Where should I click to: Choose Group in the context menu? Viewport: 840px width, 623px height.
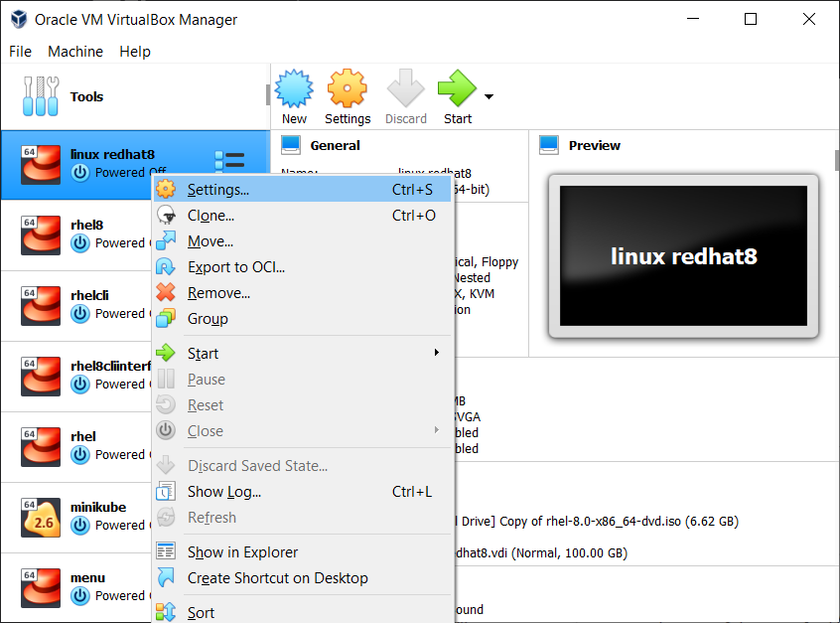[x=302, y=319]
